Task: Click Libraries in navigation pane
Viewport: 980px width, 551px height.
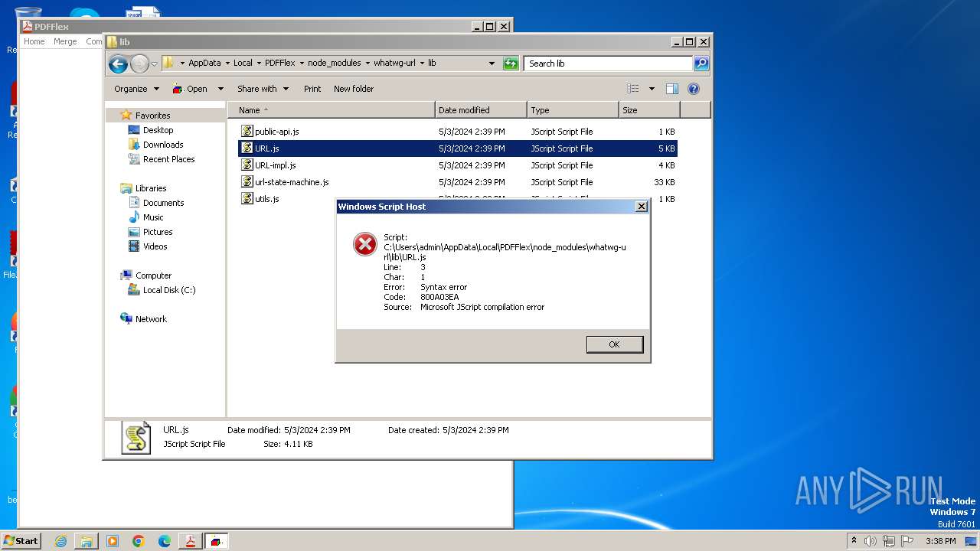Action: 151,188
